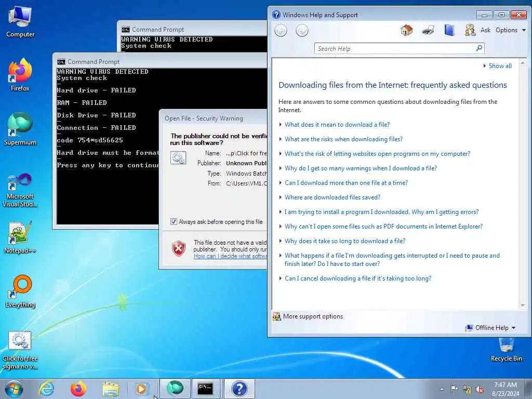
Task: Go to Help and Support home page
Action: 406,30
